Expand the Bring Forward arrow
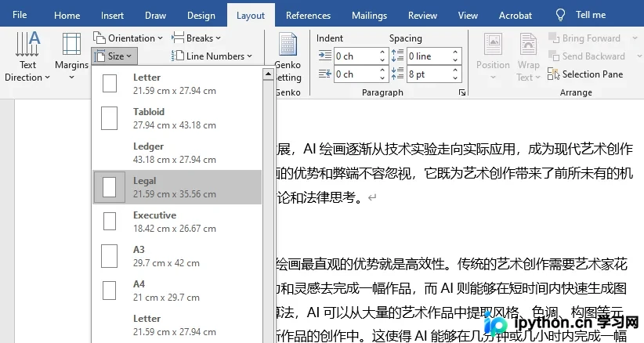Viewport: 644px width, 343px height. pos(635,38)
